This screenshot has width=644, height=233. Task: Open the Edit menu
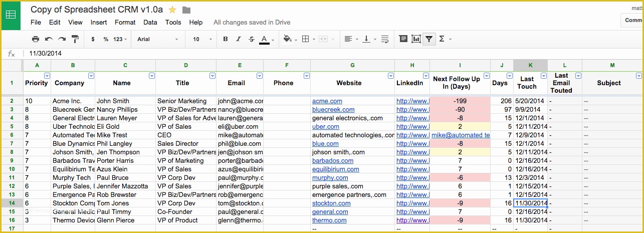(x=55, y=22)
